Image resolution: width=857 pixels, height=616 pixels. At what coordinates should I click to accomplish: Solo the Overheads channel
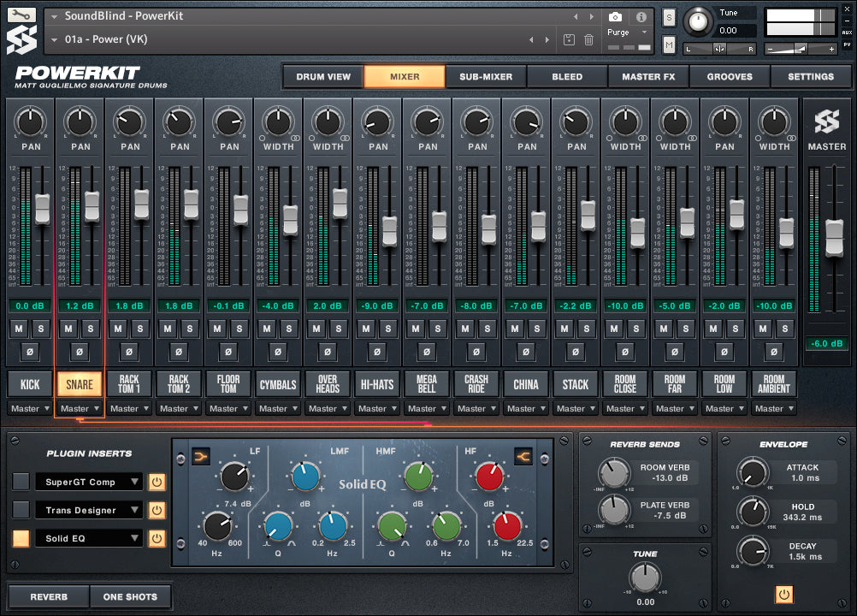click(x=339, y=329)
